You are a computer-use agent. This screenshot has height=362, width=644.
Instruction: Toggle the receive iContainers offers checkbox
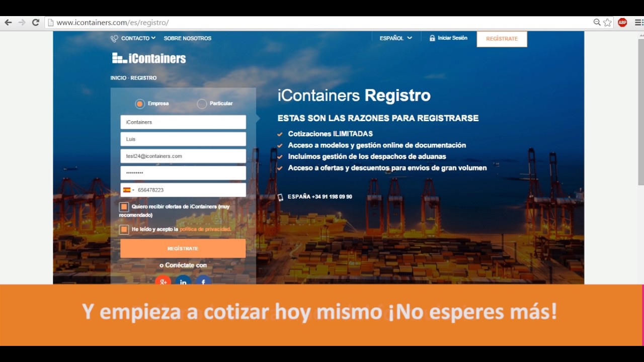tap(124, 207)
